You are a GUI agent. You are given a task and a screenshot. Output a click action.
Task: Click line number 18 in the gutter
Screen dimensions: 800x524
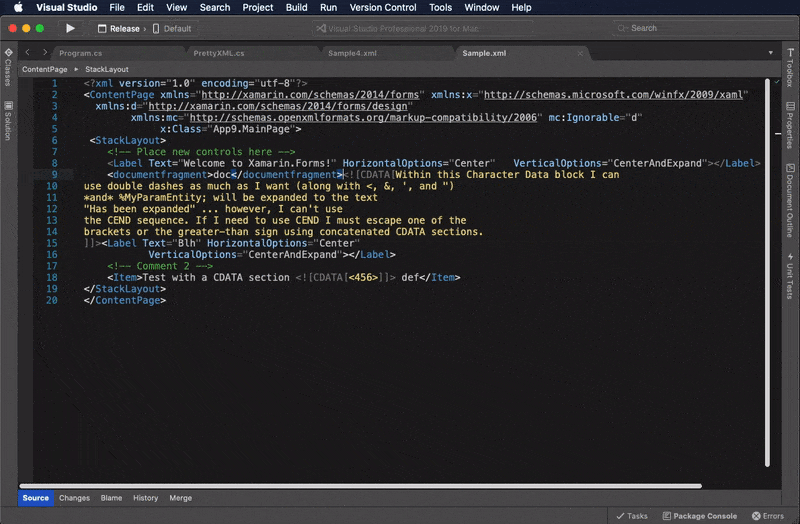point(52,278)
